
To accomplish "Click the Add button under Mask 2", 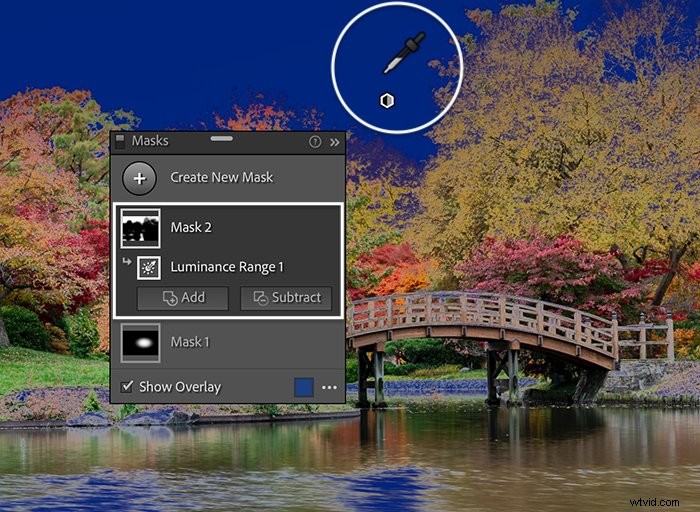I will 183,298.
